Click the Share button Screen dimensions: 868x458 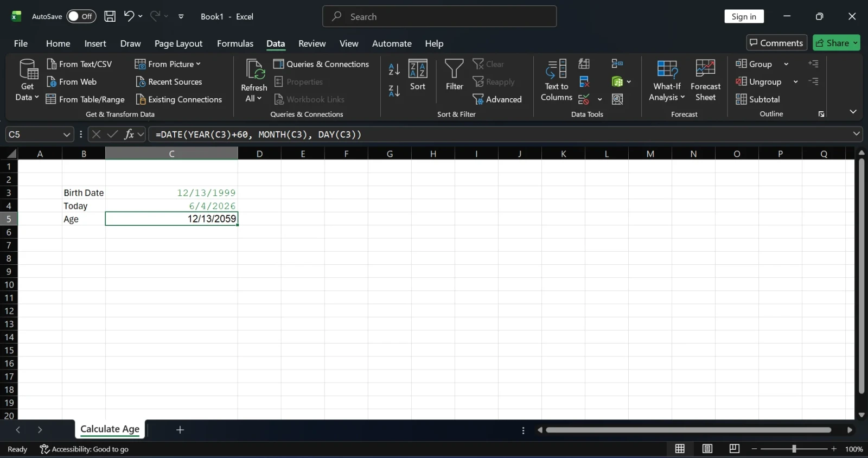coord(836,43)
